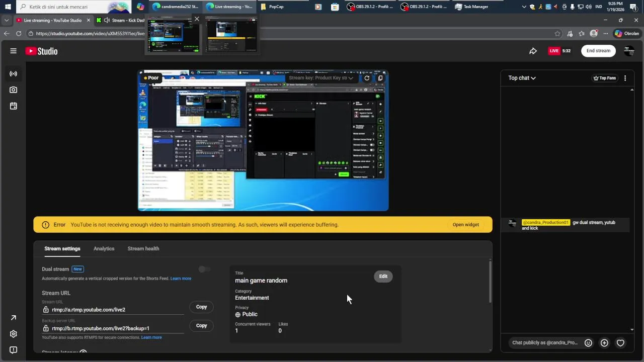The height and width of the screenshot is (362, 644).
Task: Click the @candra_Production01 chat username
Action: 546,222
